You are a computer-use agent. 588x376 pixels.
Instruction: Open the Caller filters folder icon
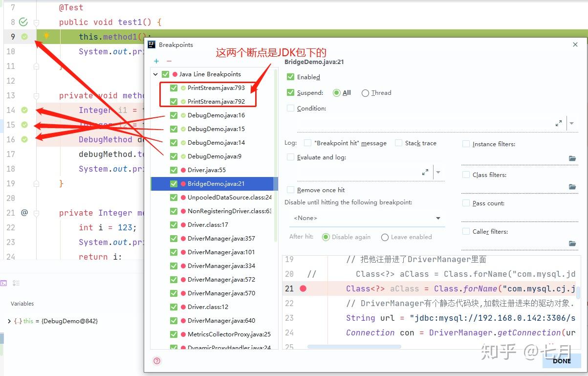572,243
